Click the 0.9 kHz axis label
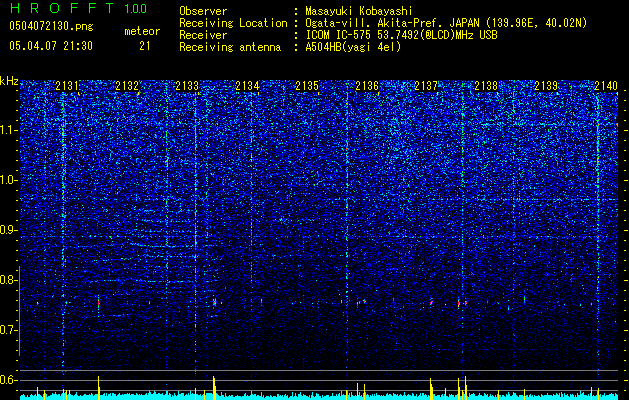The height and width of the screenshot is (400, 629). 9,230
